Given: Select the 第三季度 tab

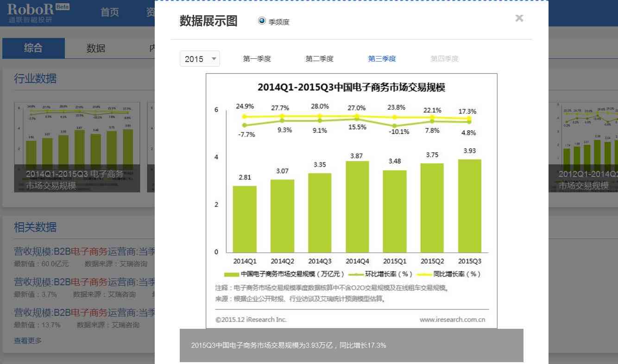Looking at the screenshot, I should 382,59.
